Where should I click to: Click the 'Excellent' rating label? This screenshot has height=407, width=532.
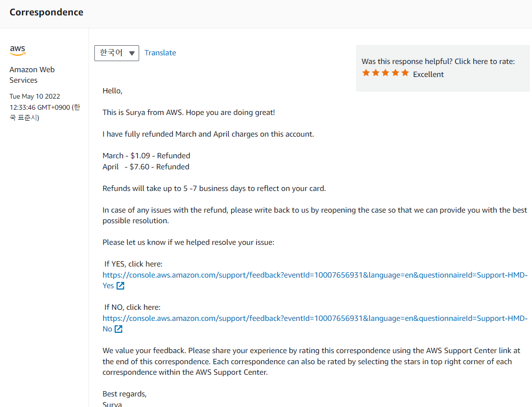click(428, 75)
